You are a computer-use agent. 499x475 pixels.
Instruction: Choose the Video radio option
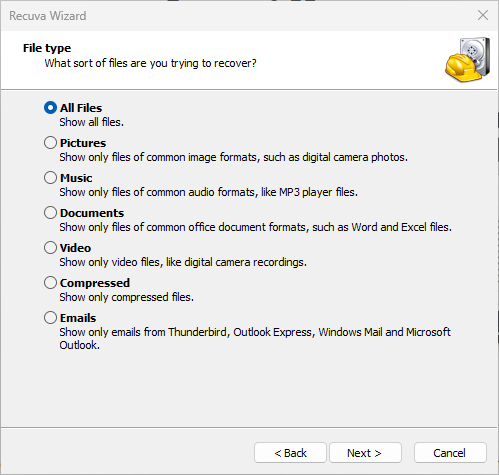tap(50, 248)
